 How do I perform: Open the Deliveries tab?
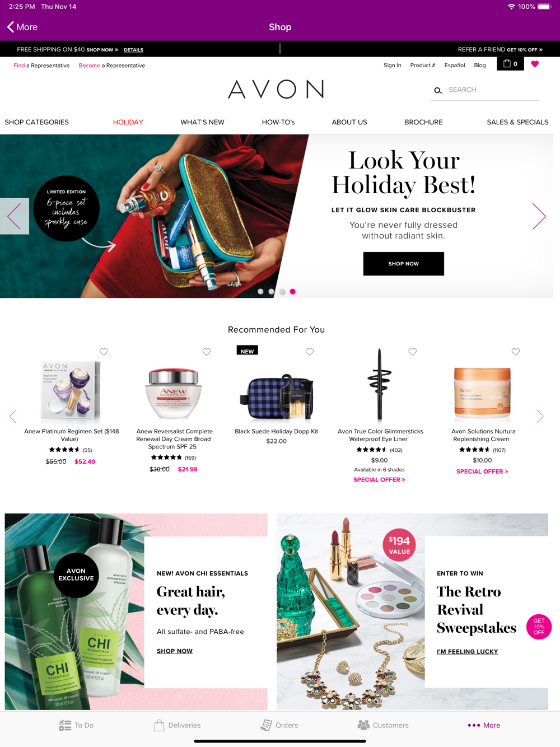(x=177, y=725)
